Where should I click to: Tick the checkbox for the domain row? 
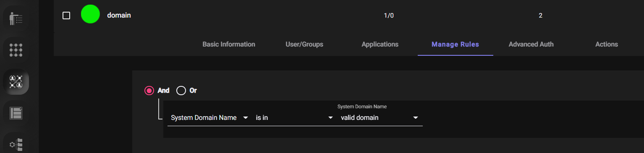pyautogui.click(x=66, y=16)
